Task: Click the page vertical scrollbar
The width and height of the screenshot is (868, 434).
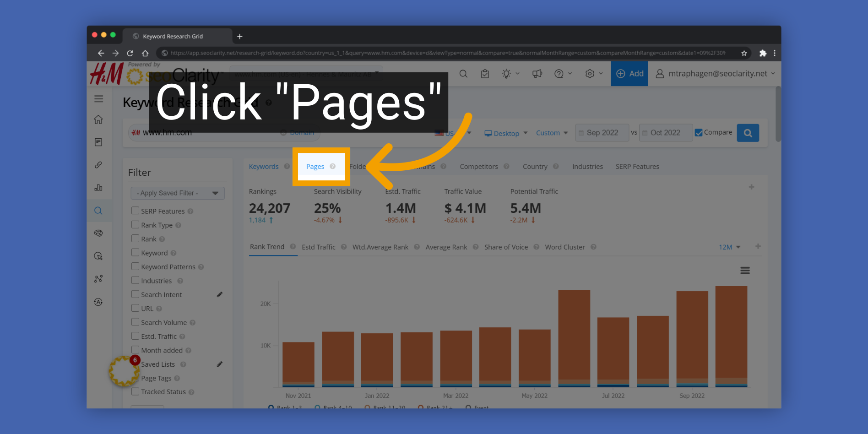Action: click(x=778, y=114)
